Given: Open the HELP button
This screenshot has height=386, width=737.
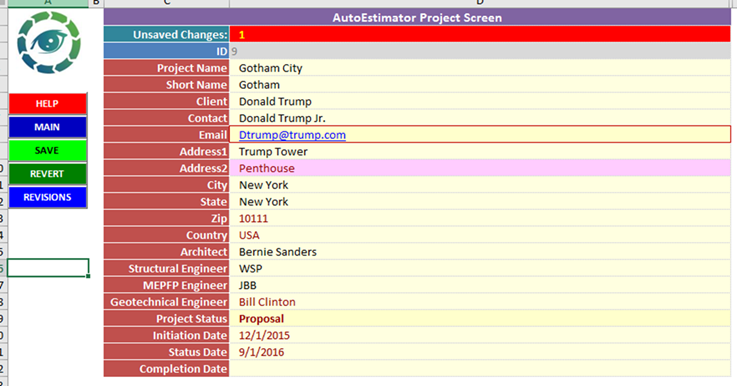Looking at the screenshot, I should (47, 103).
